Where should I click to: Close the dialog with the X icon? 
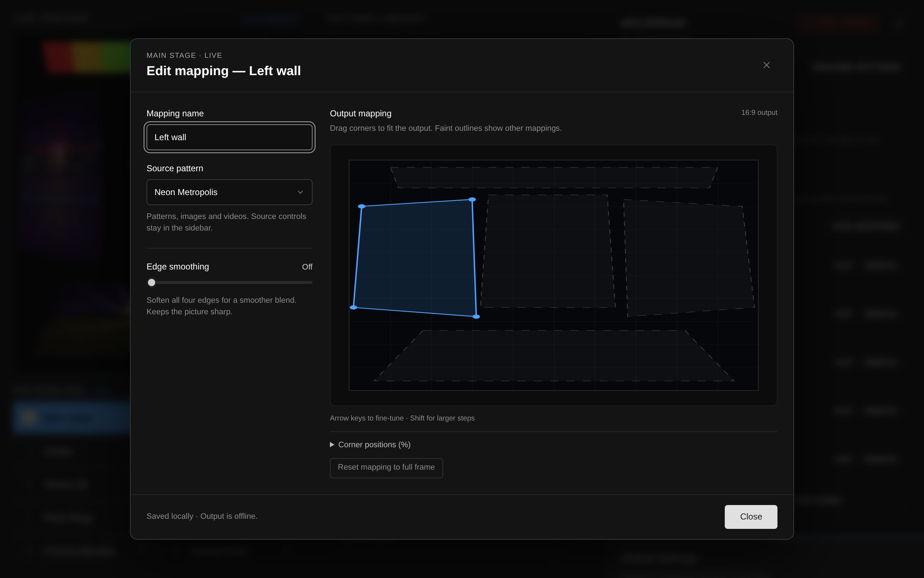766,65
